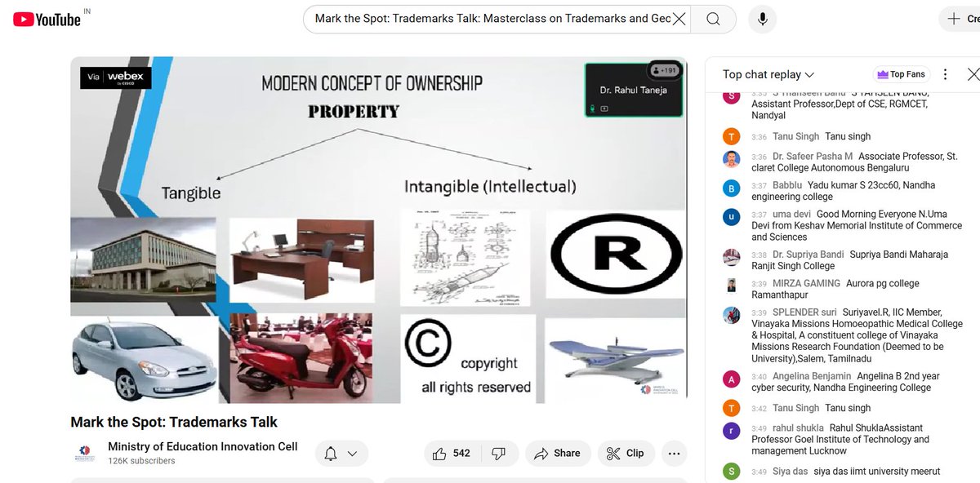Image resolution: width=980 pixels, height=483 pixels.
Task: Share the Trademarks Talk video
Action: click(x=558, y=454)
